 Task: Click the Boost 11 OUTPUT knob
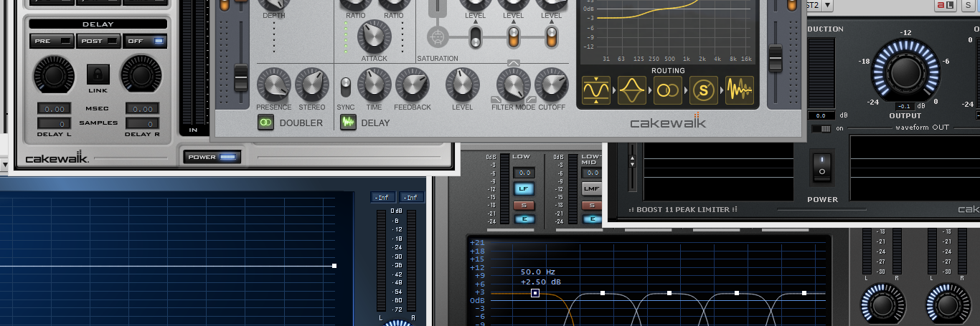(x=904, y=72)
